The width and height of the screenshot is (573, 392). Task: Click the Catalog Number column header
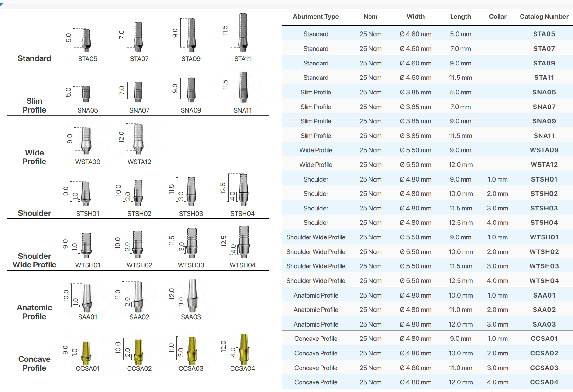click(x=544, y=17)
